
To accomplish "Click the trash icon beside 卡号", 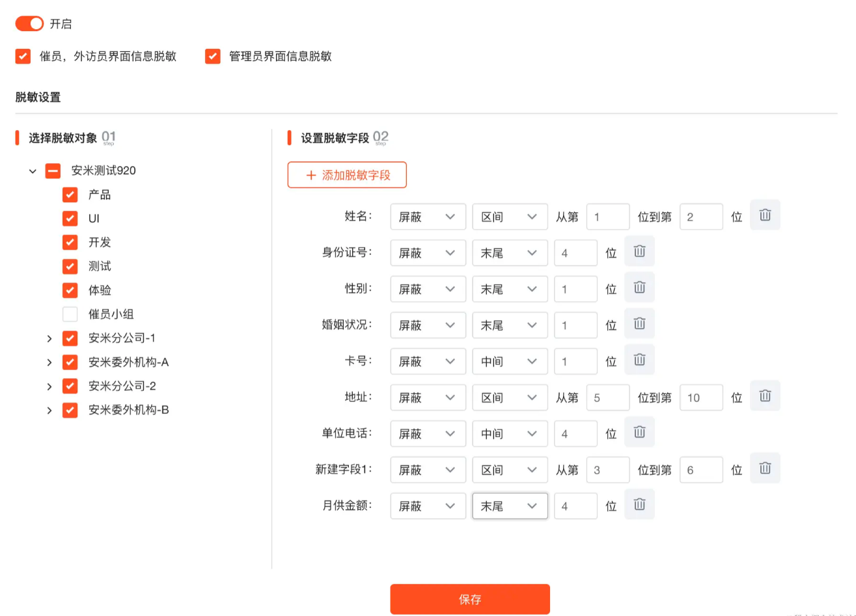I will [639, 360].
